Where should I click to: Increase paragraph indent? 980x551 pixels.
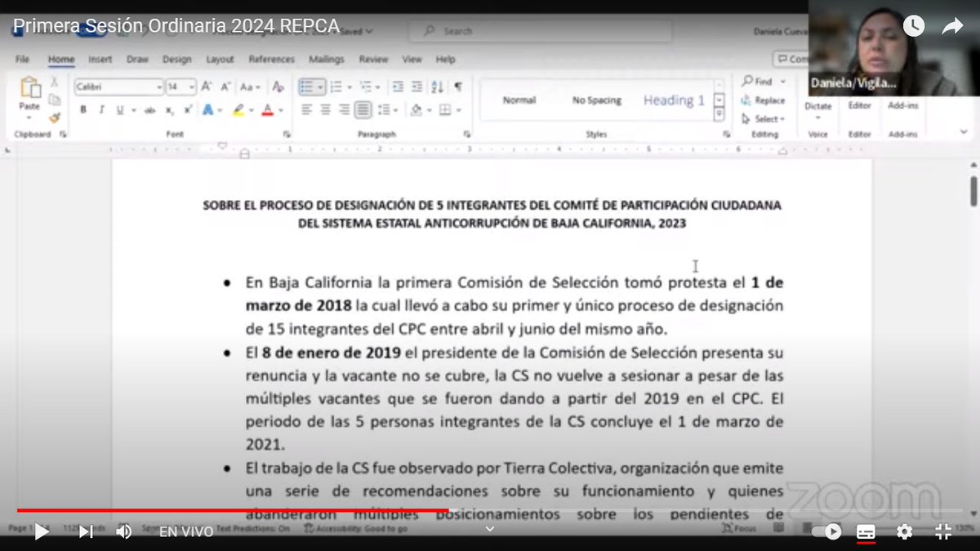point(416,87)
